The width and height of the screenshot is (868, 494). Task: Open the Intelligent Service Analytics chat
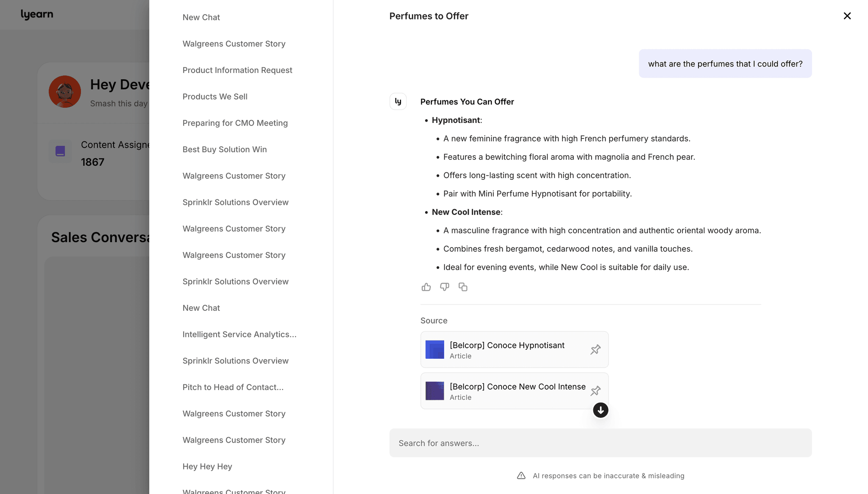[x=239, y=334]
